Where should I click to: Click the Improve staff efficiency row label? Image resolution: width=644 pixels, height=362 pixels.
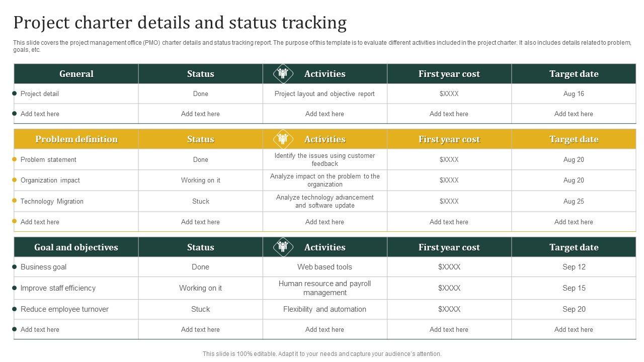[x=58, y=288]
